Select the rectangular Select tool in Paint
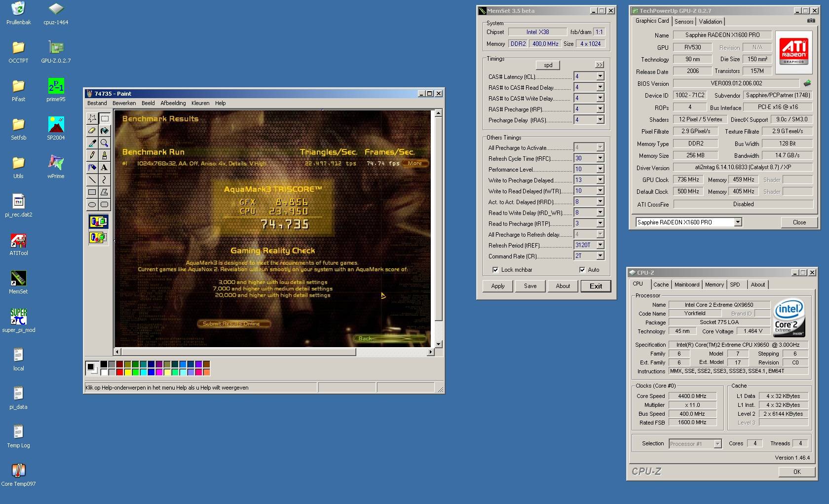The width and height of the screenshot is (829, 504). tap(105, 118)
